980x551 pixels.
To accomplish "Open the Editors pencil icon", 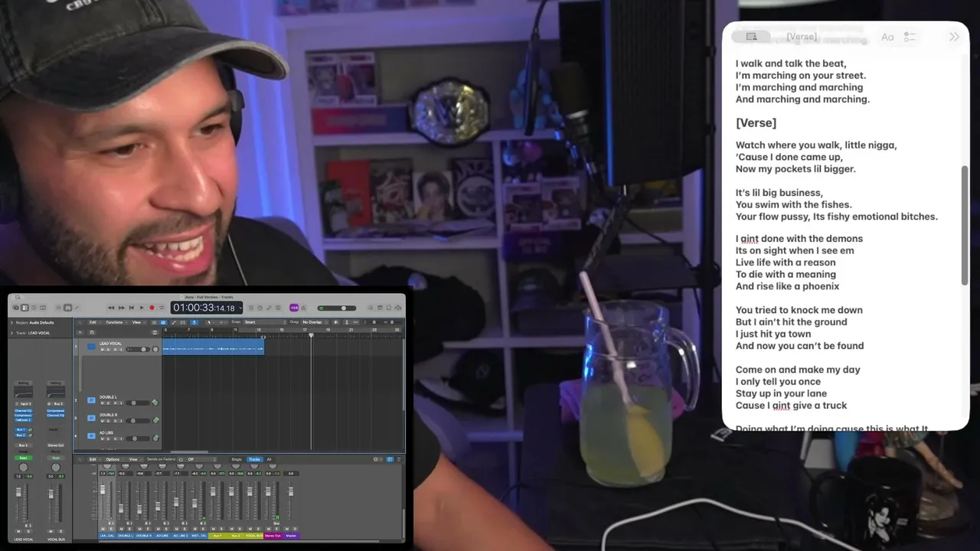I will pos(77,308).
